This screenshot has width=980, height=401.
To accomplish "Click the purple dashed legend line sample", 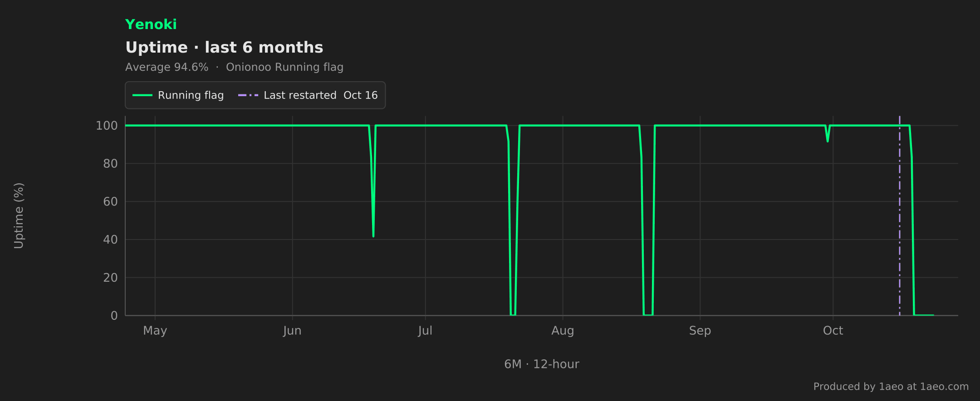I will [248, 95].
